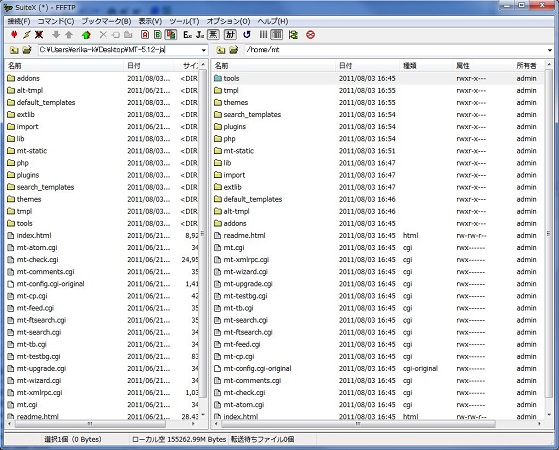Sort remote files by 名前 column

coord(273,66)
